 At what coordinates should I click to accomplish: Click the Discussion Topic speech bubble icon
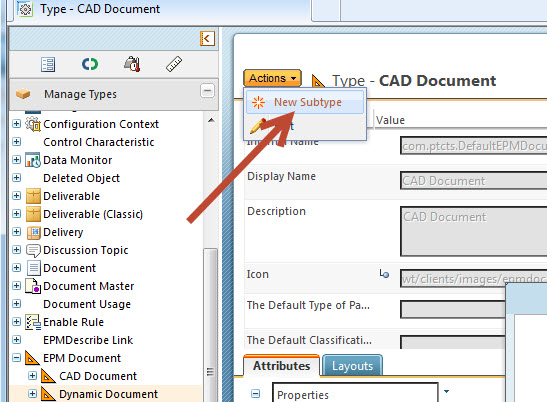[33, 251]
